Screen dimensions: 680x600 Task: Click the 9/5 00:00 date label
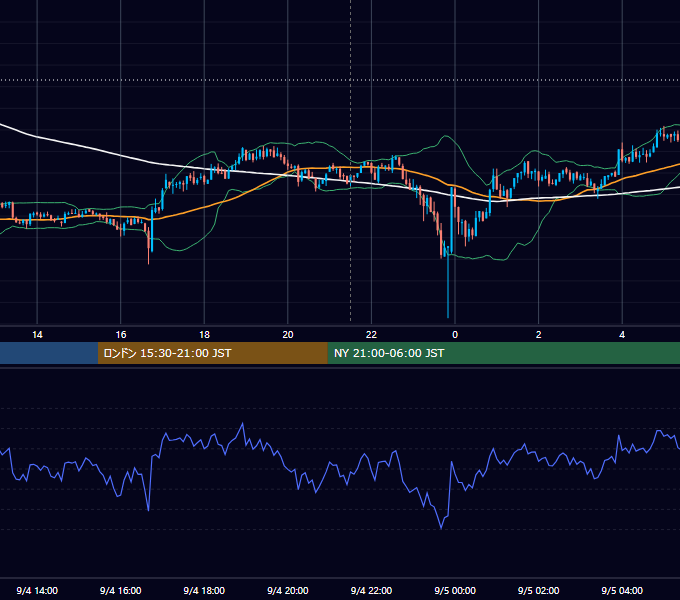click(455, 590)
